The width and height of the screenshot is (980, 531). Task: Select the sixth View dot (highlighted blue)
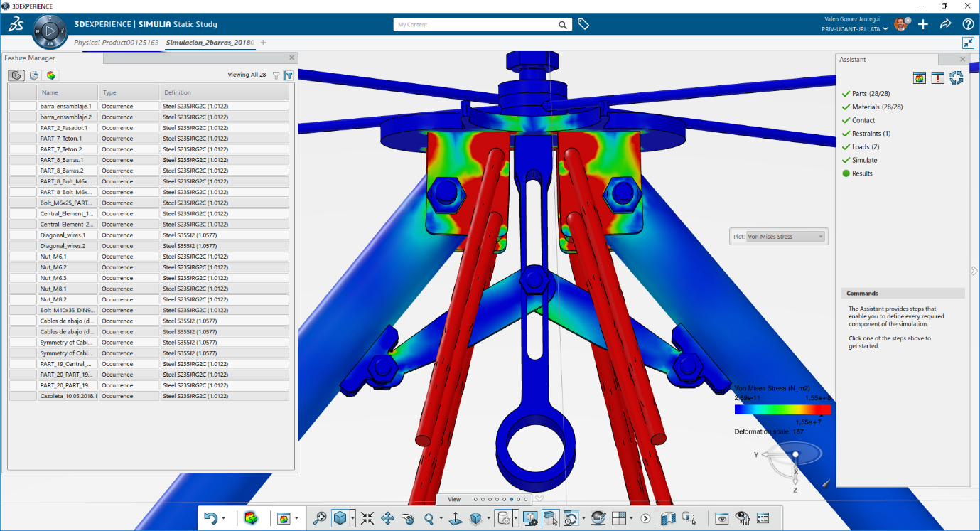pos(511,499)
